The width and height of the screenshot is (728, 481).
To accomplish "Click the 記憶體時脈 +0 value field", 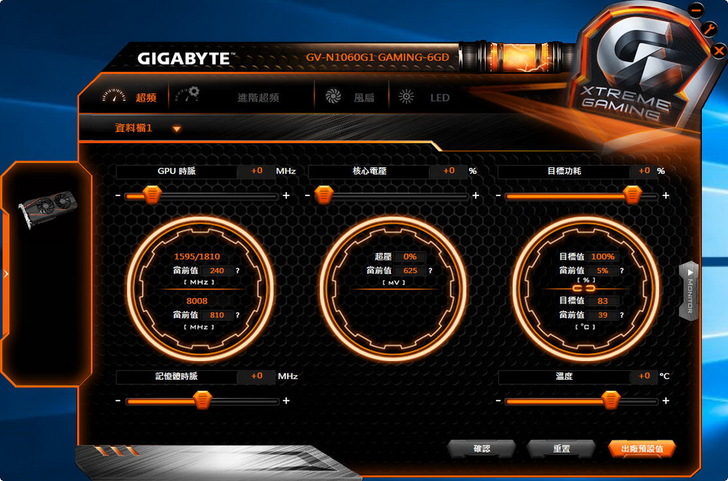I will tap(257, 376).
